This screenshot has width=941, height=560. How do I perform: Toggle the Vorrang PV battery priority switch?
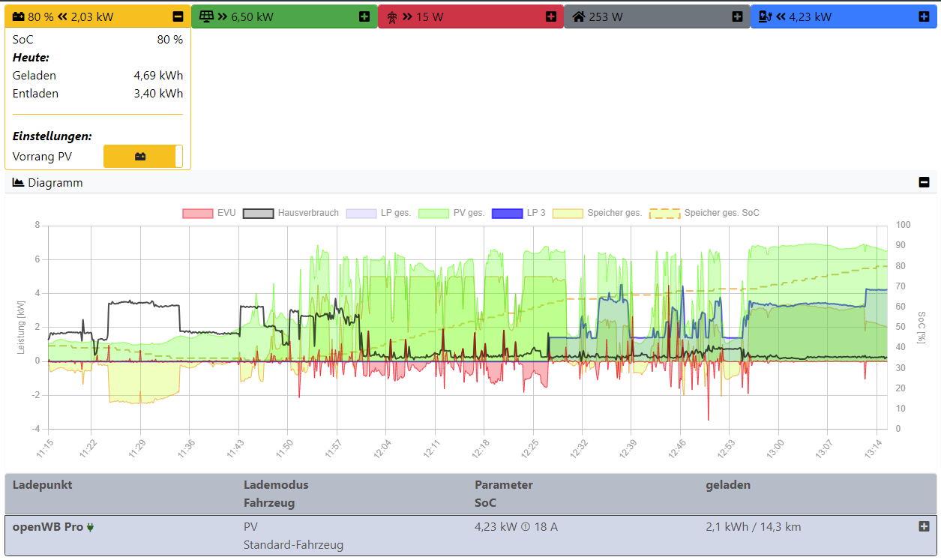click(x=142, y=157)
